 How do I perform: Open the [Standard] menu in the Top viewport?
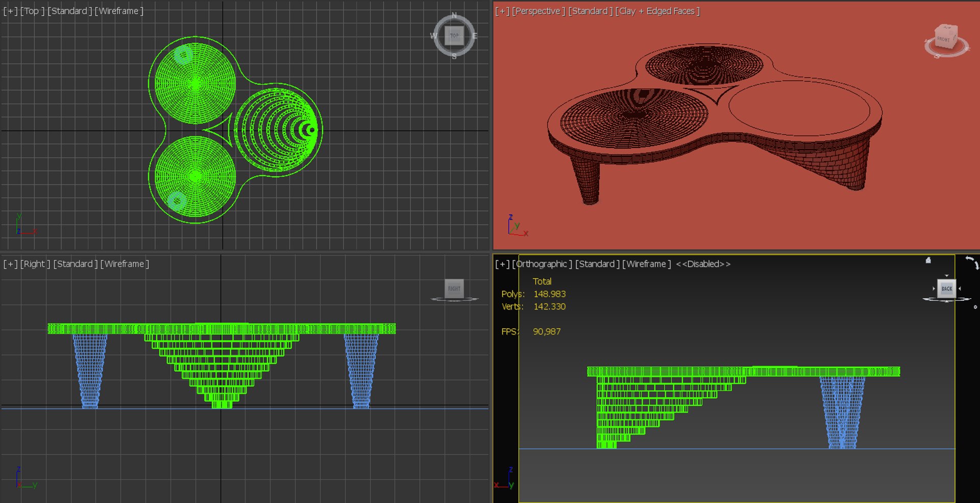pyautogui.click(x=70, y=11)
